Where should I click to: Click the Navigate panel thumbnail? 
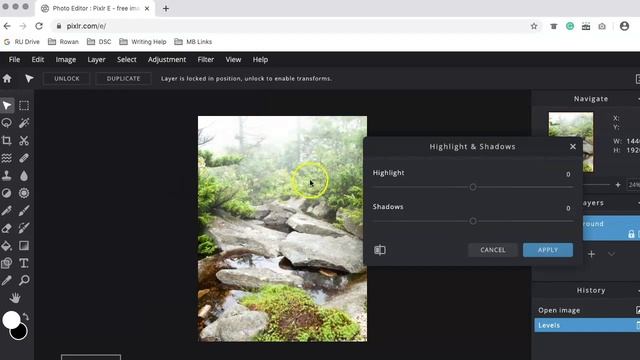[571, 142]
